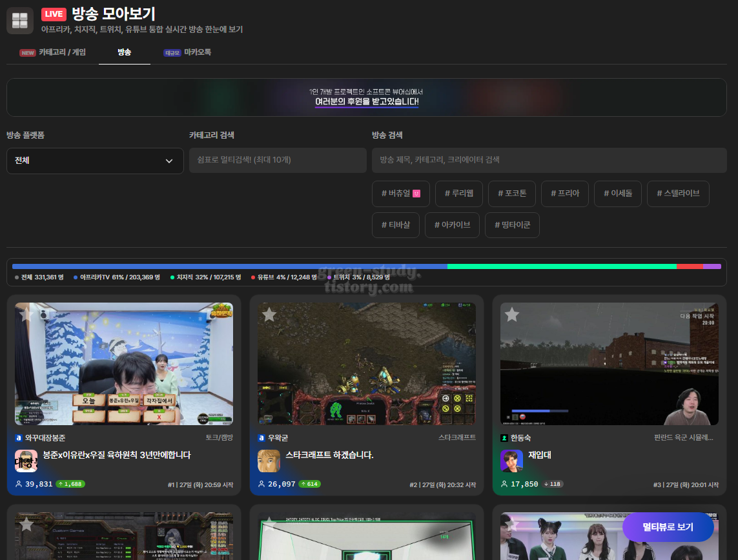Click the red YouTube segment of the share bar
Screen dimensions: 738x560
(x=690, y=266)
